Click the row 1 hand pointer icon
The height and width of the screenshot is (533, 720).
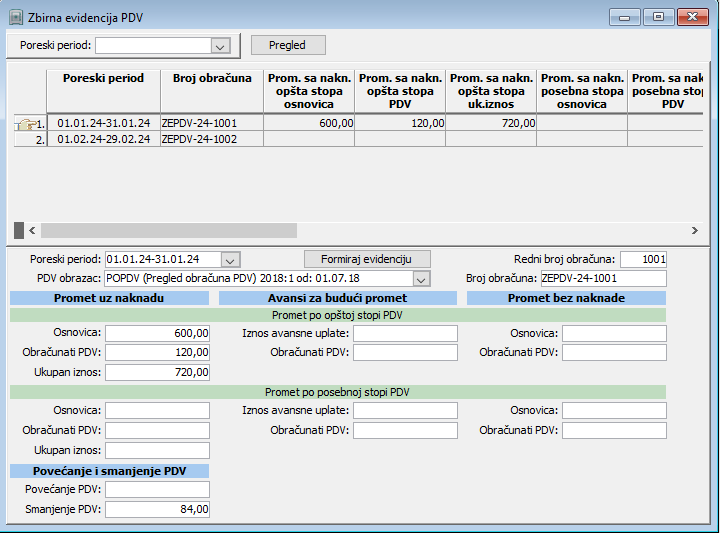[25, 124]
